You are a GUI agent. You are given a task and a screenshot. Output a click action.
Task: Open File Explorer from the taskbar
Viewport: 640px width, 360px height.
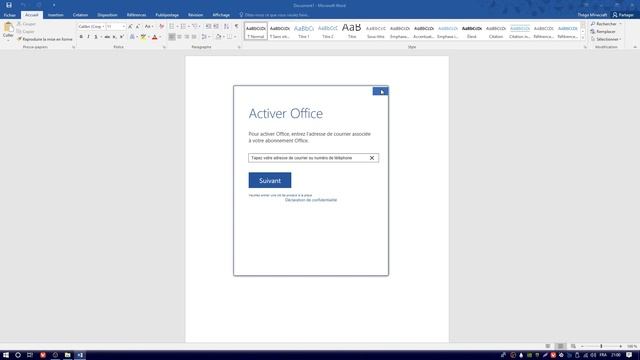(x=67, y=355)
